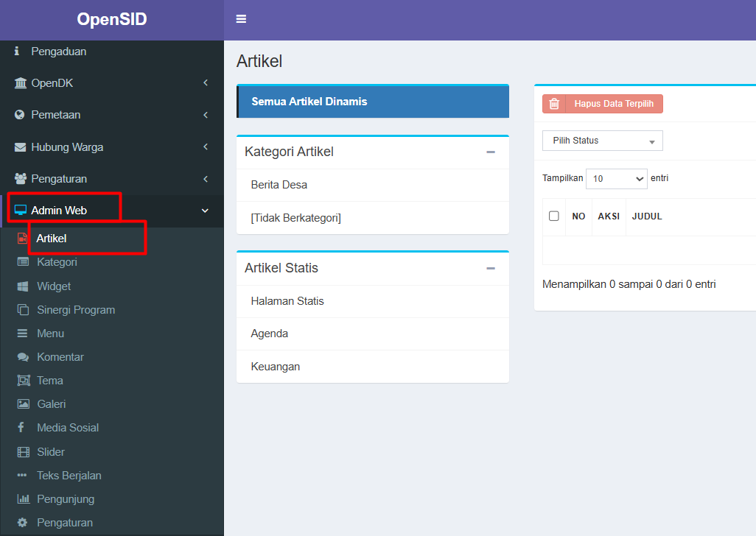Toggle the hamburger sidebar menu icon
Image resolution: width=756 pixels, height=536 pixels.
pyautogui.click(x=241, y=19)
